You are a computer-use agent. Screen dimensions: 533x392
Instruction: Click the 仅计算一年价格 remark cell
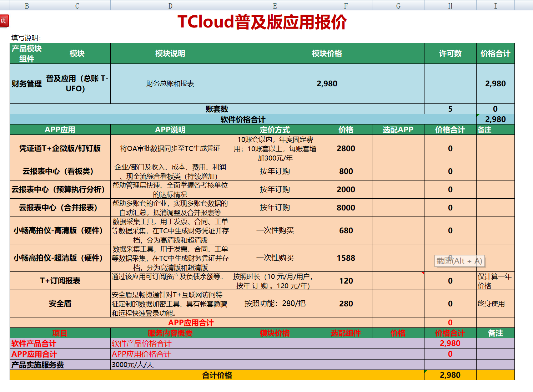(496, 281)
